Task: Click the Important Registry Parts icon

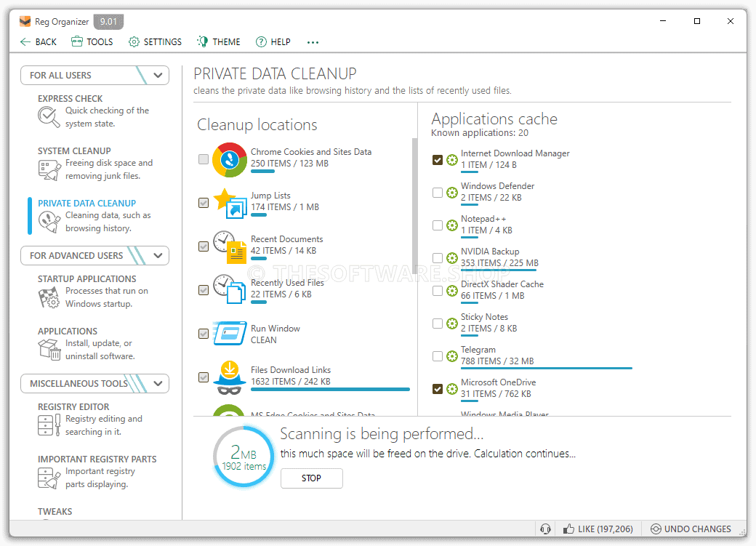Action: click(49, 478)
